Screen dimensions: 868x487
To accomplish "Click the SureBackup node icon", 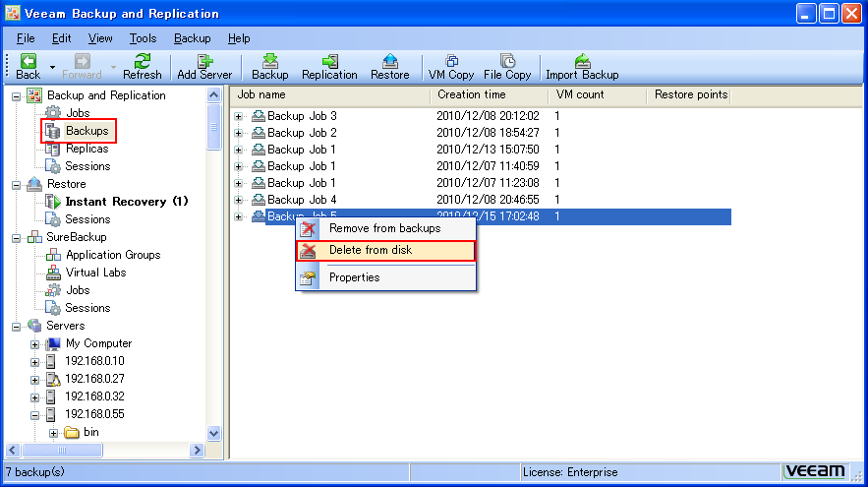I will pos(34,237).
